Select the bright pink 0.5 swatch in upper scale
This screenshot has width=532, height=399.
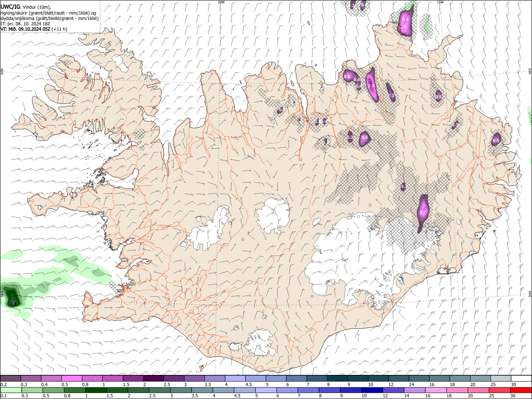[x=71, y=378]
